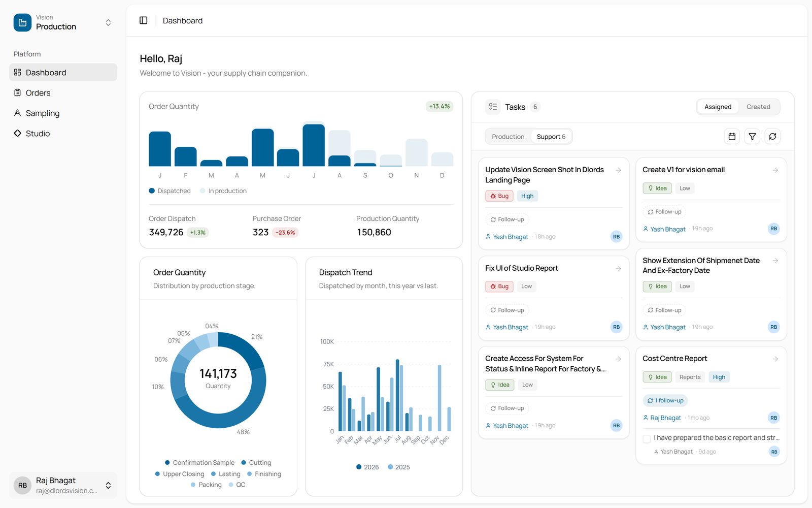Click the Bug tag on Fix UI task

499,287
